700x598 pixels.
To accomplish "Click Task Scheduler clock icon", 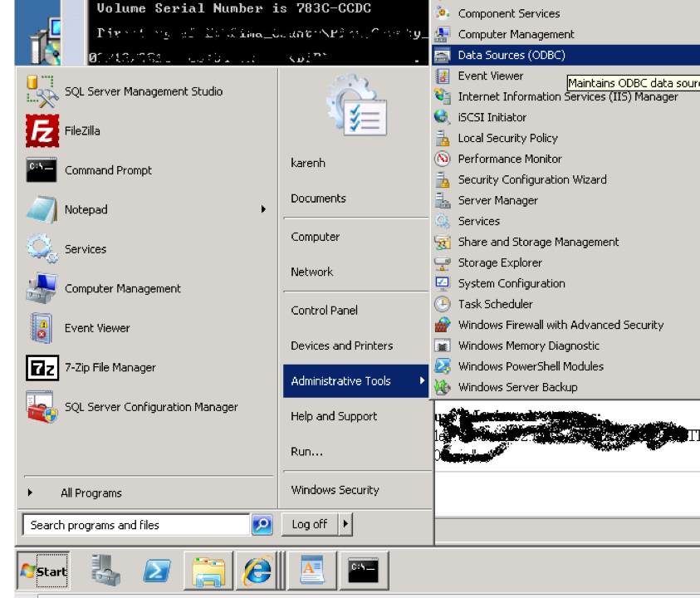I will pos(443,304).
